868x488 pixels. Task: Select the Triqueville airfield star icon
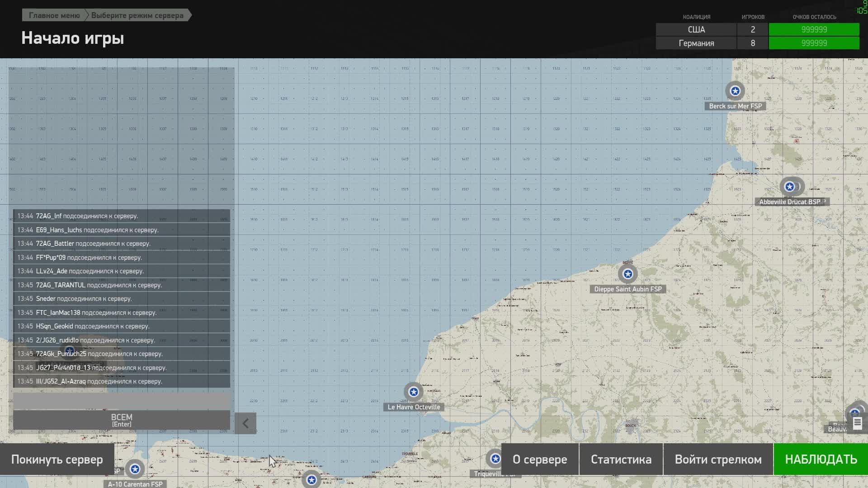[495, 459]
